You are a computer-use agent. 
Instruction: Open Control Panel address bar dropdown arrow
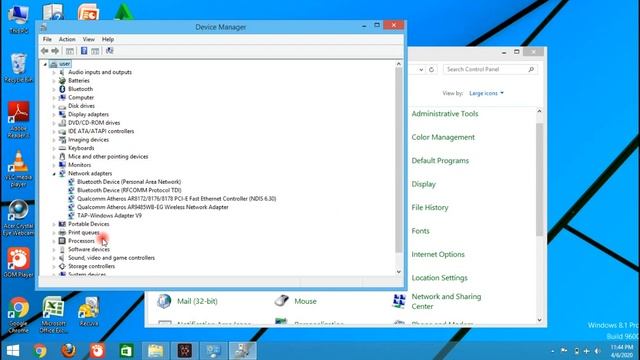(x=421, y=69)
